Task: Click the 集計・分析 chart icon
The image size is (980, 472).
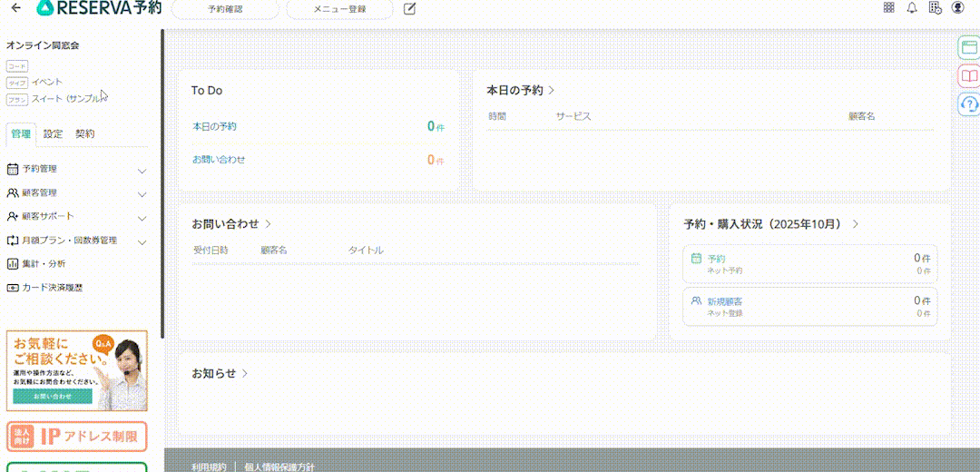Action: pos(12,264)
